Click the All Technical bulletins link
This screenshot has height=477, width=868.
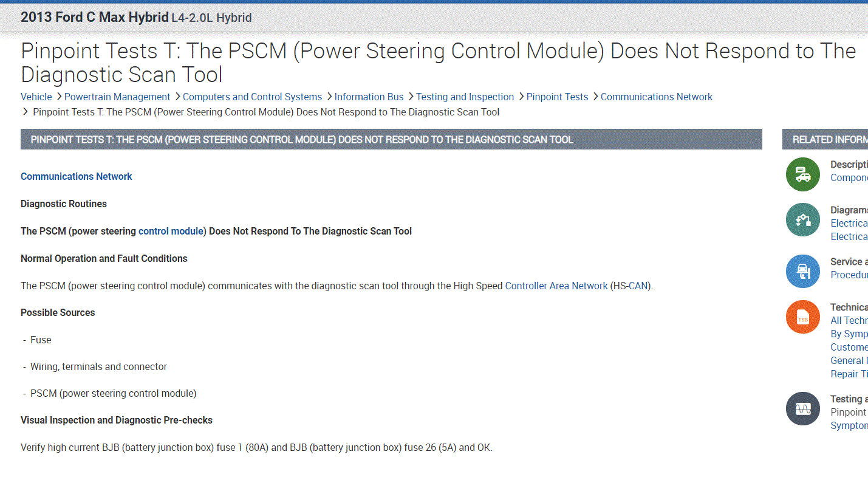(x=849, y=320)
